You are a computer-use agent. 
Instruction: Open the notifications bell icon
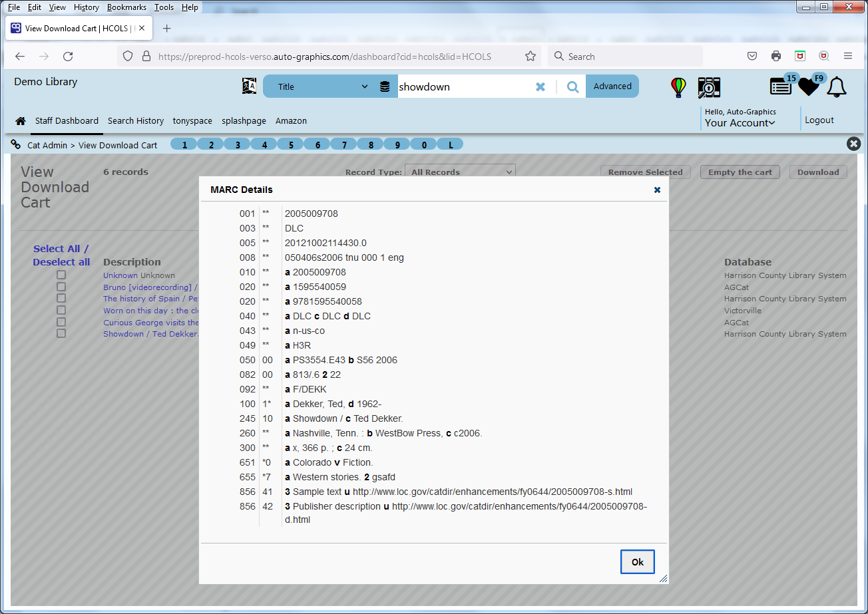836,87
